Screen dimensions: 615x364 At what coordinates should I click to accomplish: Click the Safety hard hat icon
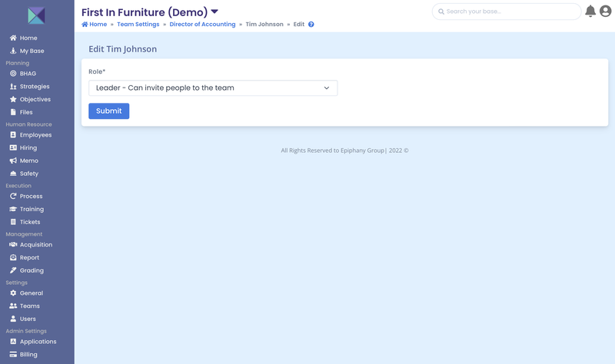13,174
